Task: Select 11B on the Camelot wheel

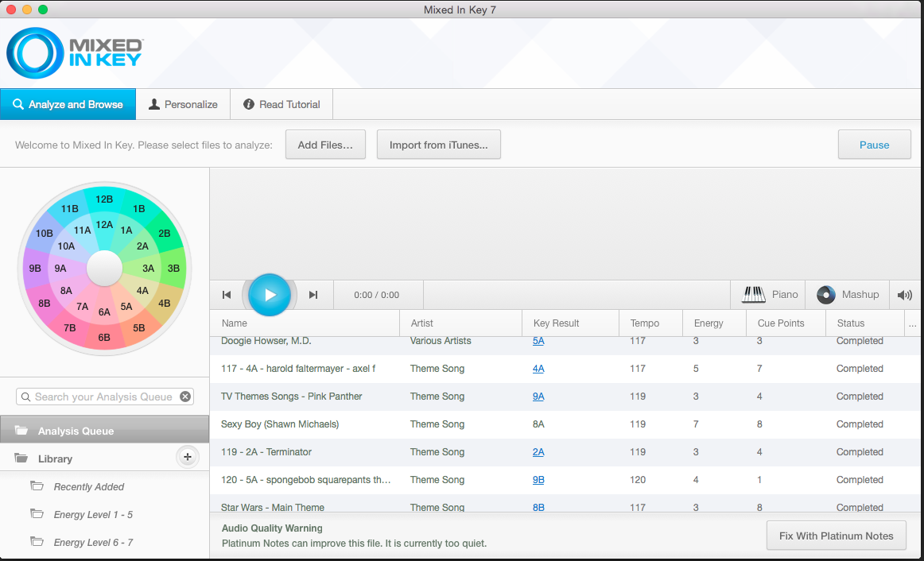Action: coord(69,208)
